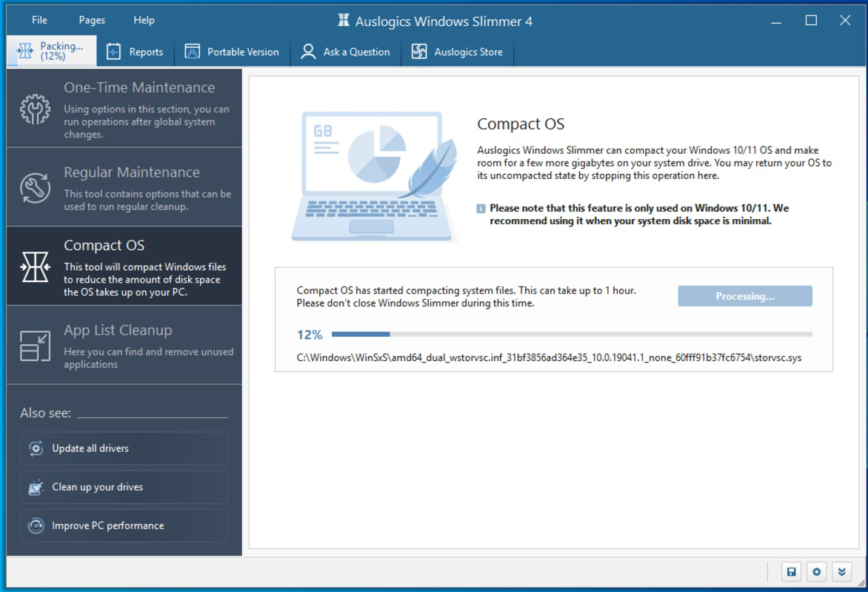Viewport: 868px width, 592px height.
Task: Open the Regular Maintenance section
Action: (x=124, y=187)
